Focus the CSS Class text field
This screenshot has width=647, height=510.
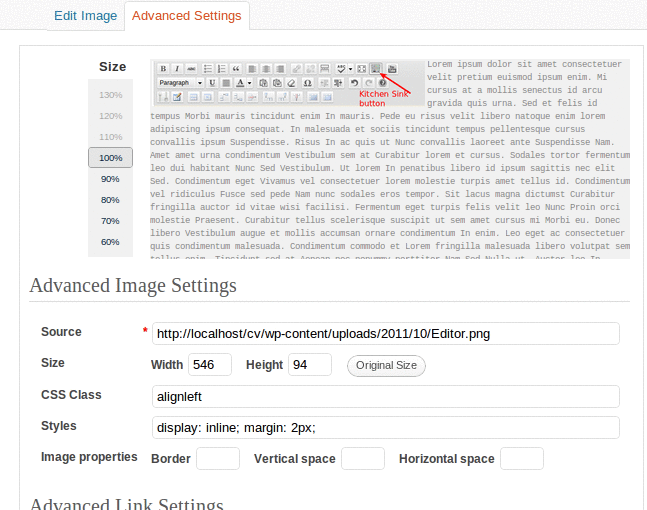(385, 396)
